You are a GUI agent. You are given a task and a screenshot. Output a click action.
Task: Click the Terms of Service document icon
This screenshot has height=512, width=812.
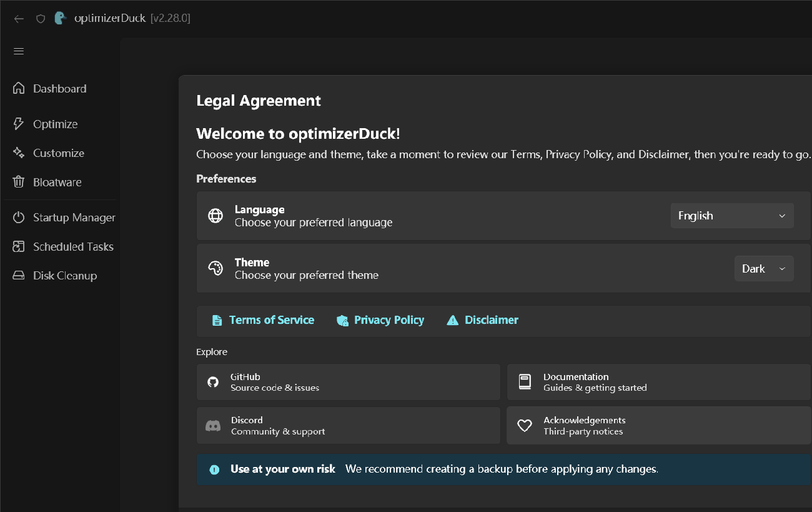[x=217, y=320]
